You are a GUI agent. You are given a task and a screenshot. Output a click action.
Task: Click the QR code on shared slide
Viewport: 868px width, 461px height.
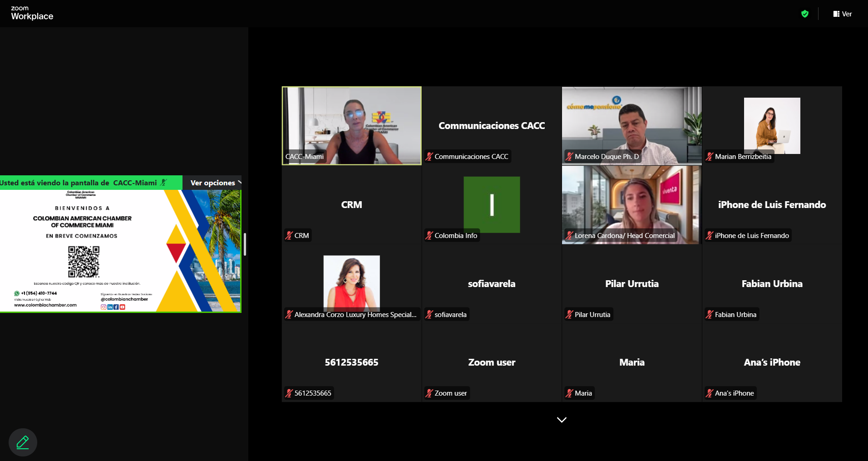coord(84,262)
